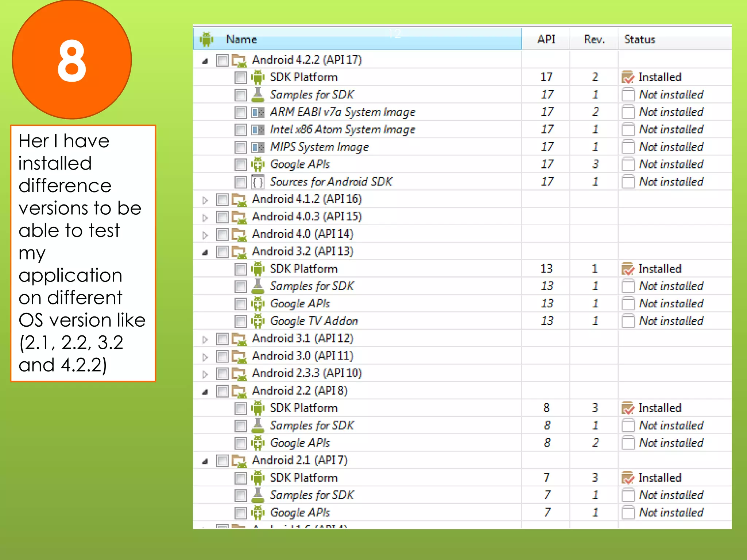This screenshot has width=747, height=560.
Task: Click the flask icon of Samples for SDK API 8
Action: [x=258, y=425]
